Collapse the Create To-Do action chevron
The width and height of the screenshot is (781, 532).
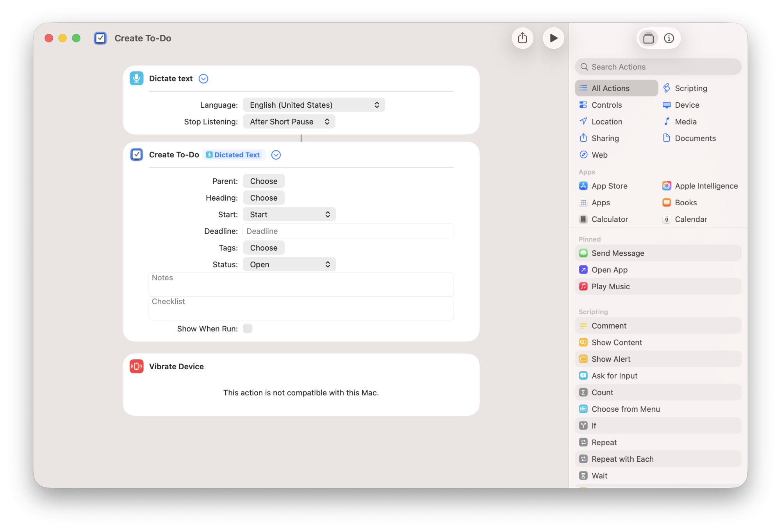(x=276, y=155)
